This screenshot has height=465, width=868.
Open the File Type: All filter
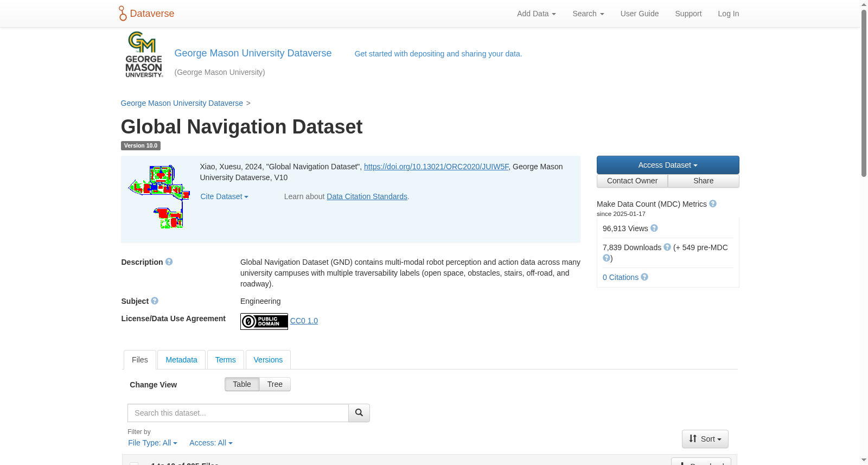pyautogui.click(x=152, y=443)
